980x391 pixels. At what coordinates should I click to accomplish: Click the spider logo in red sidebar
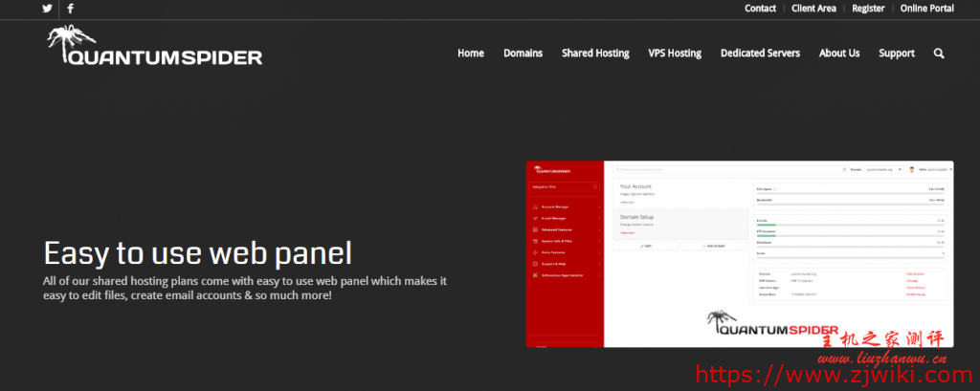[556, 170]
